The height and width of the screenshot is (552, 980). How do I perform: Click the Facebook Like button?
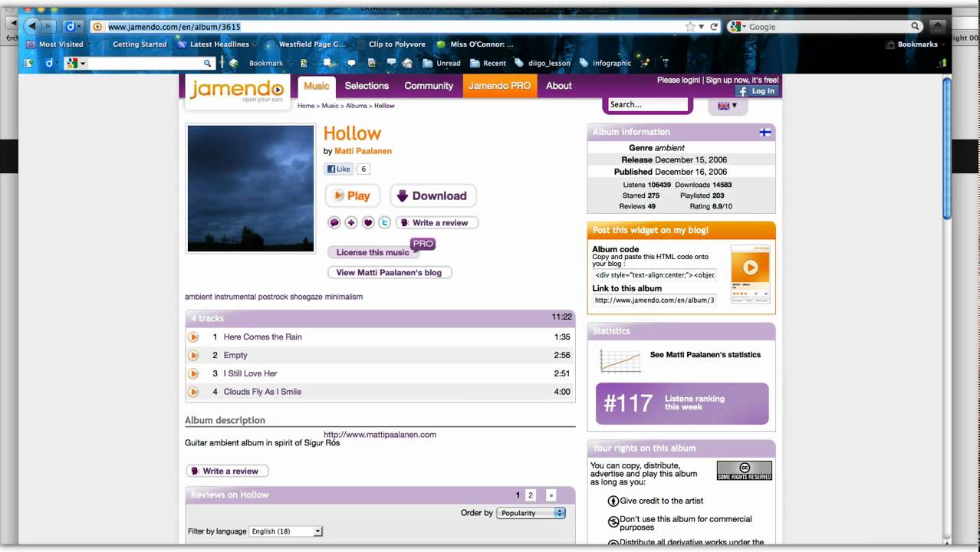coord(338,169)
